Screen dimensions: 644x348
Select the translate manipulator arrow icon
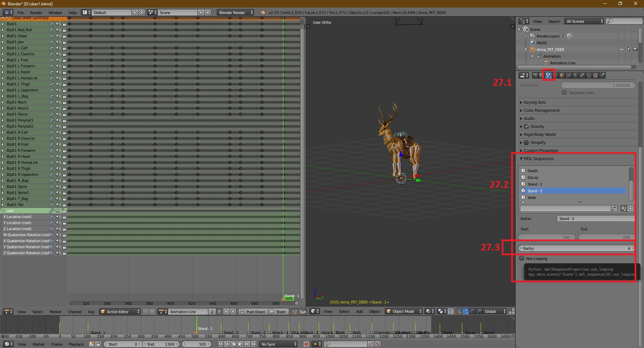click(466, 311)
